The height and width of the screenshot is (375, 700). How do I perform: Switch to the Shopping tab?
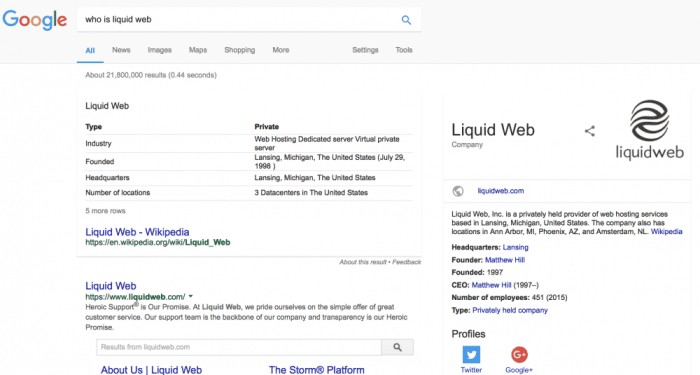click(240, 50)
